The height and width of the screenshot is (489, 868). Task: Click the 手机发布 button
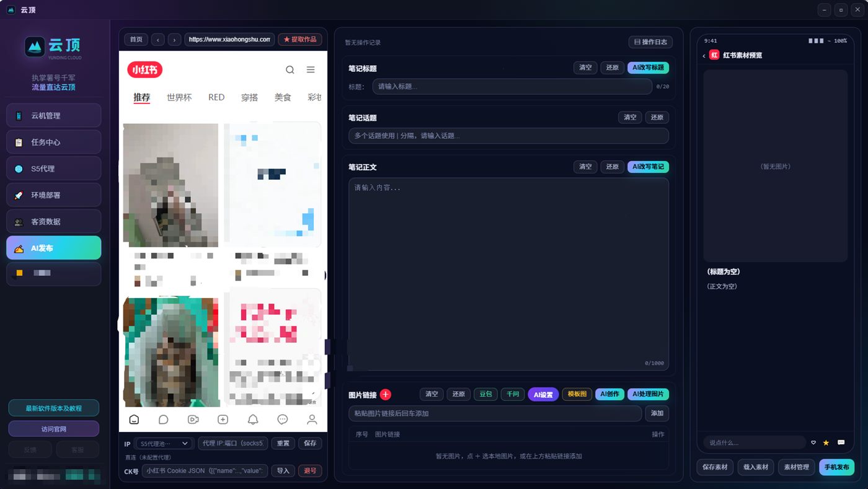(x=837, y=467)
